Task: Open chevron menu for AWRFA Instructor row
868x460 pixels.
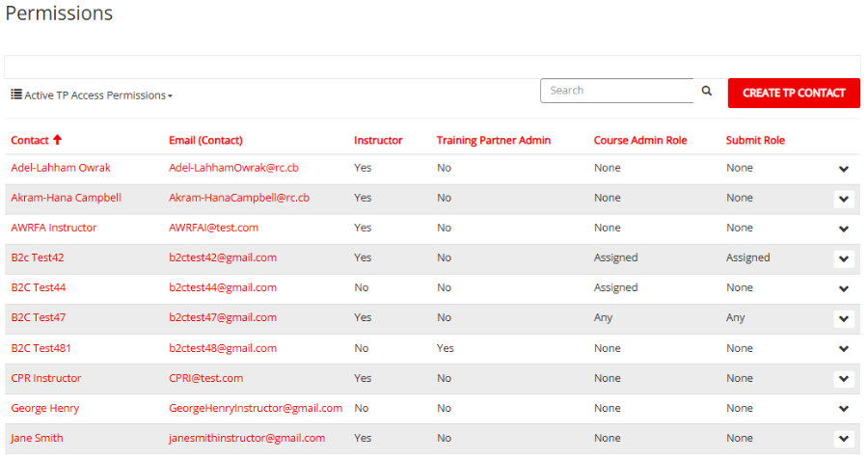Action: coord(844,229)
